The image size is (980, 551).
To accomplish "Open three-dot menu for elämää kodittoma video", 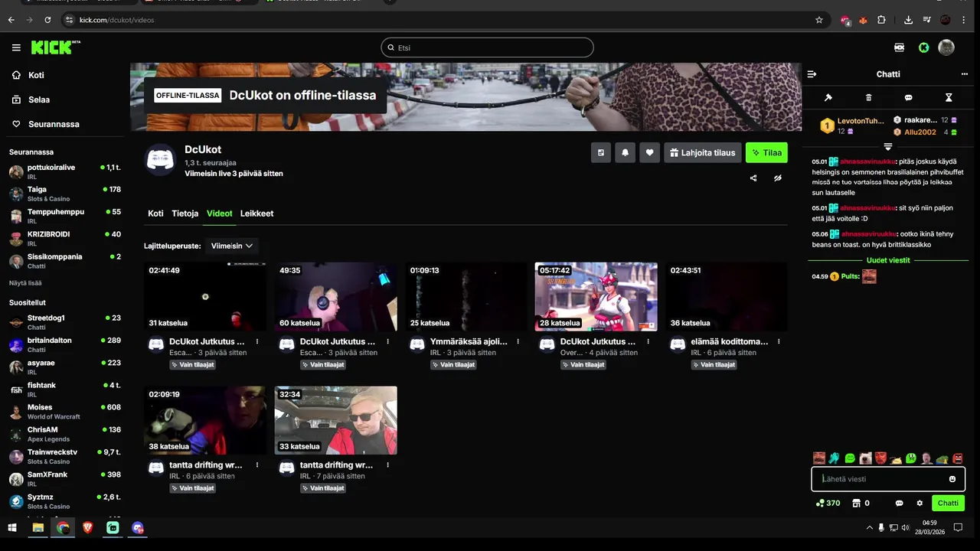I will tap(779, 341).
